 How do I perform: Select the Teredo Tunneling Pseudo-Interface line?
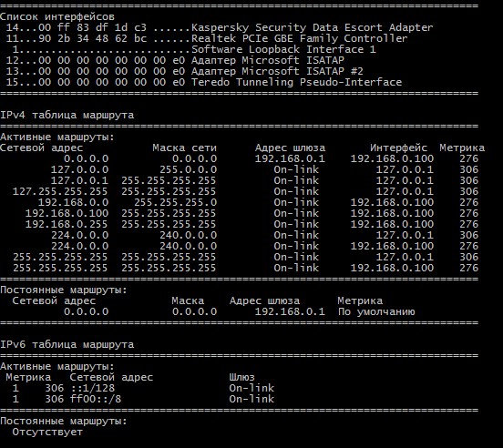click(204, 82)
